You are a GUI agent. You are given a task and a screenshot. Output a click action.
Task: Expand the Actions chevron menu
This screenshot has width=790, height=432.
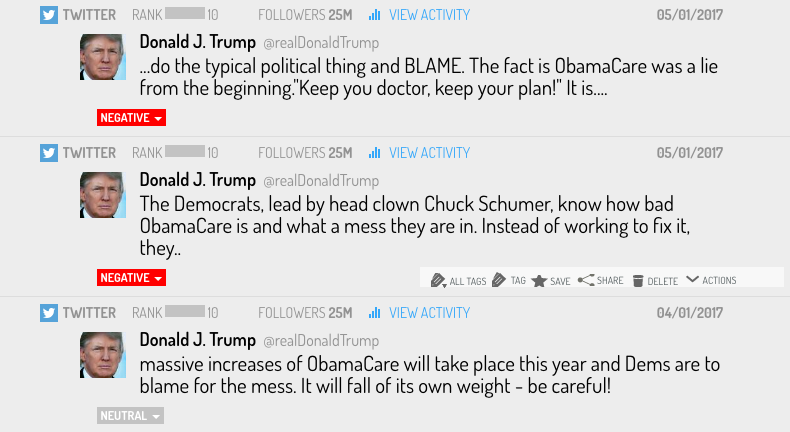[x=693, y=279]
